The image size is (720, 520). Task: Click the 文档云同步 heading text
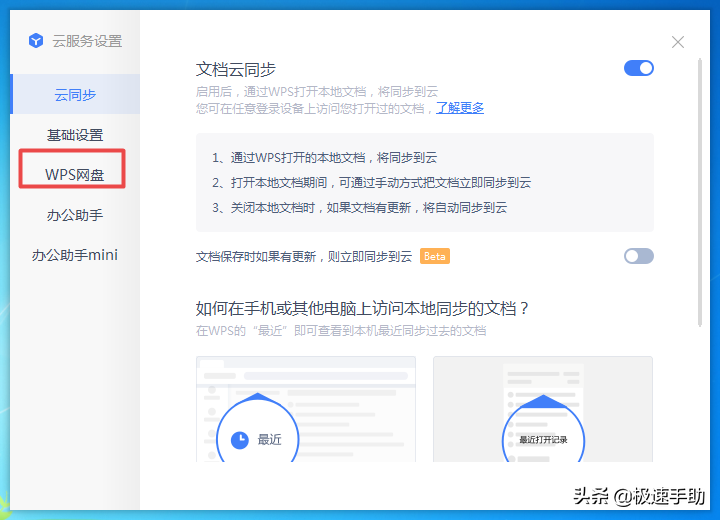[x=236, y=70]
